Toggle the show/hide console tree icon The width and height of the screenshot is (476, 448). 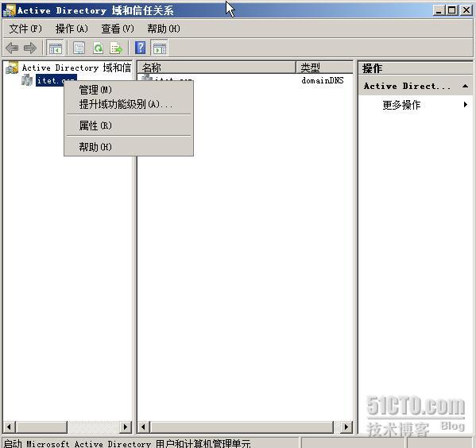coord(56,48)
